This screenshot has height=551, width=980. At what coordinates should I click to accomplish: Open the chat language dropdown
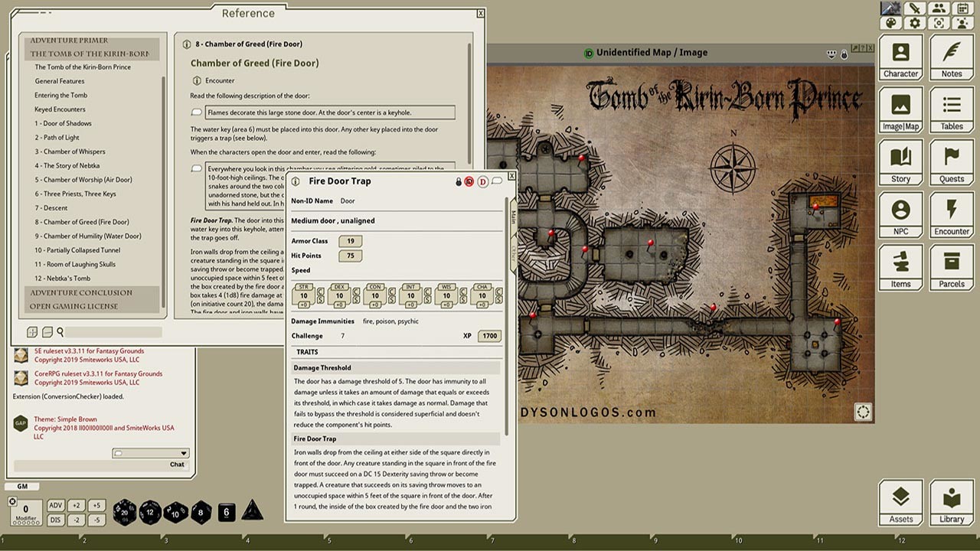150,453
